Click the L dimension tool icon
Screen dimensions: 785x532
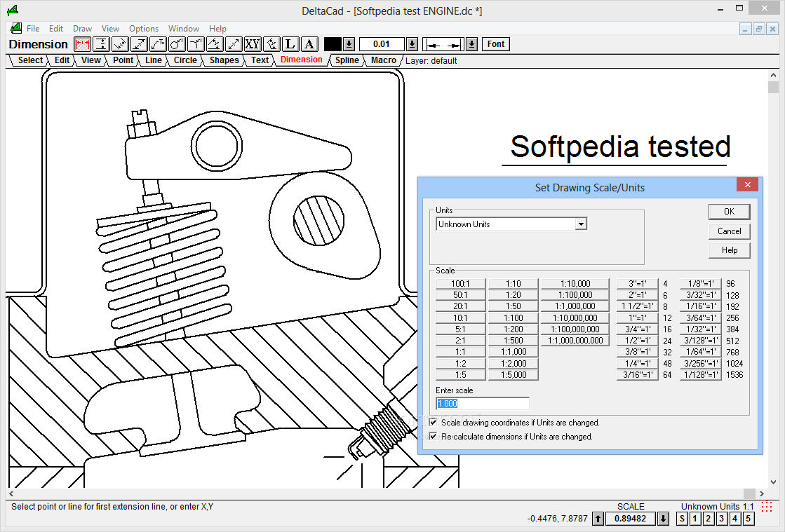(290, 44)
